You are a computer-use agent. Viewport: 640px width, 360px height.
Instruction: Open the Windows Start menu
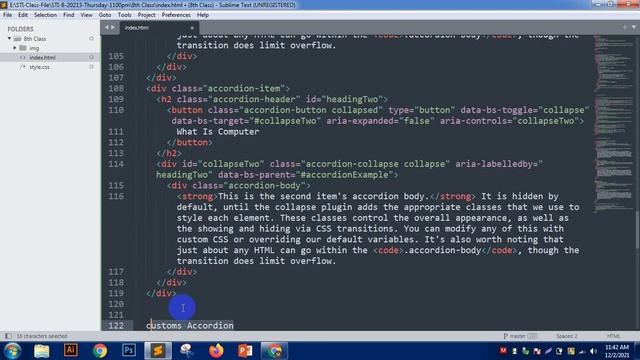tap(12, 351)
